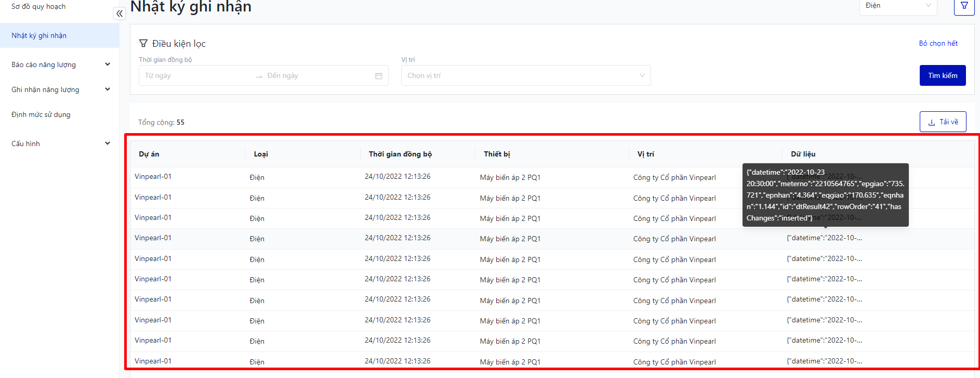Select Nhật ký ghi nhận menu item
Viewport: 980px width, 378px height.
(39, 35)
